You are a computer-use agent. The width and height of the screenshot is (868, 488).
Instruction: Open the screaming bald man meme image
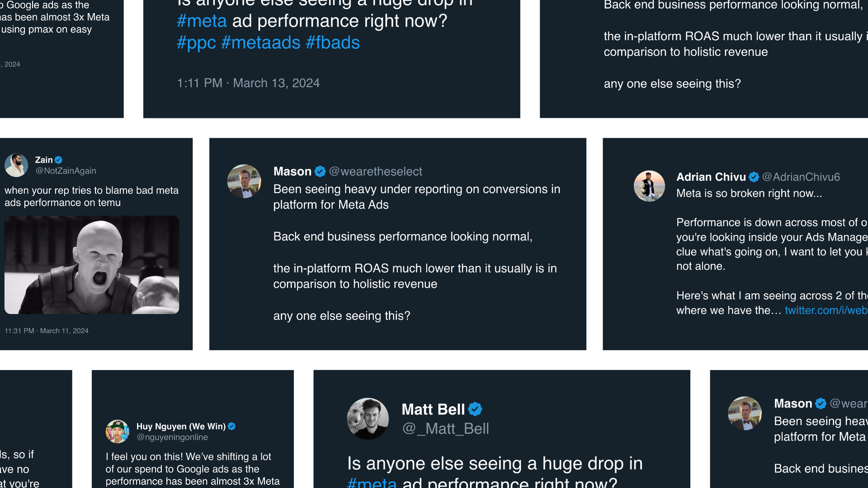(92, 265)
